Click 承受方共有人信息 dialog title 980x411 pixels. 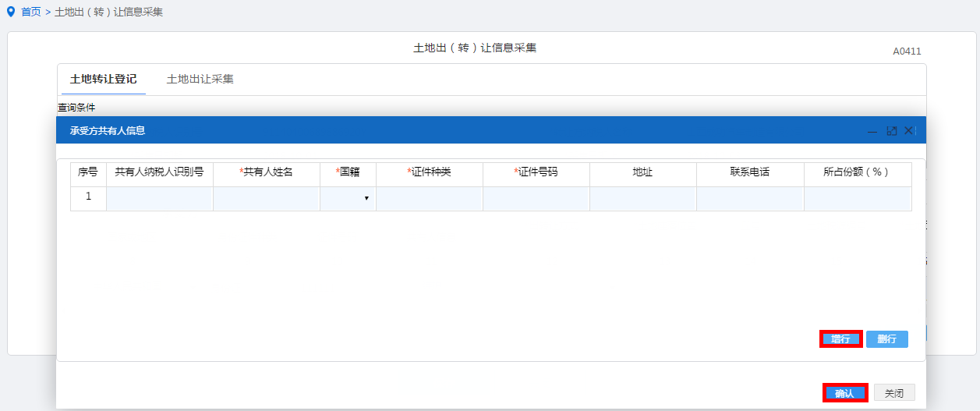click(x=108, y=131)
